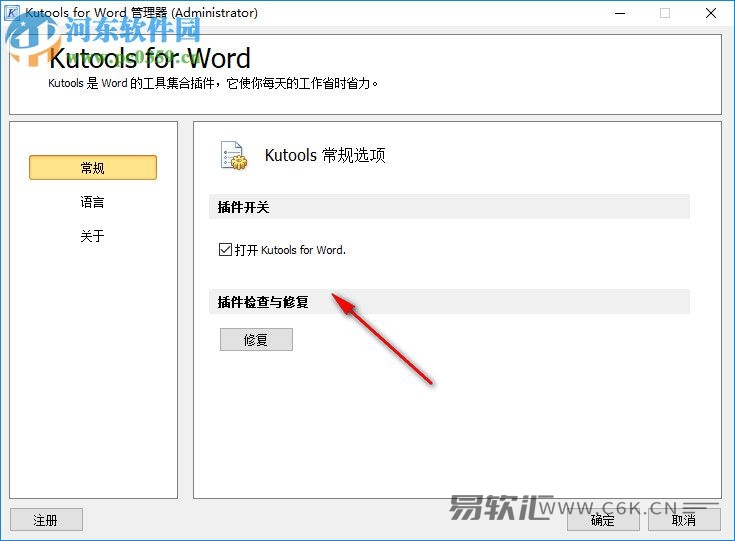Switch to the 语言 section
The width and height of the screenshot is (735, 541).
[x=92, y=202]
